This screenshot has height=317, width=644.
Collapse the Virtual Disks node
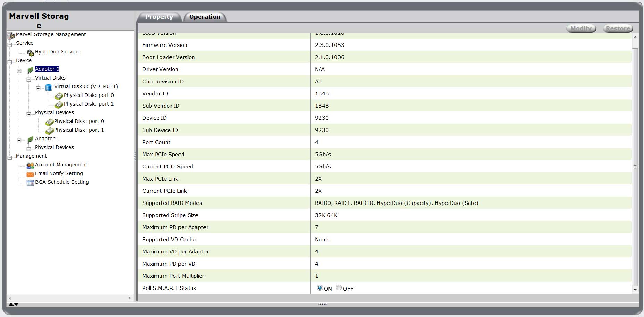(x=29, y=80)
